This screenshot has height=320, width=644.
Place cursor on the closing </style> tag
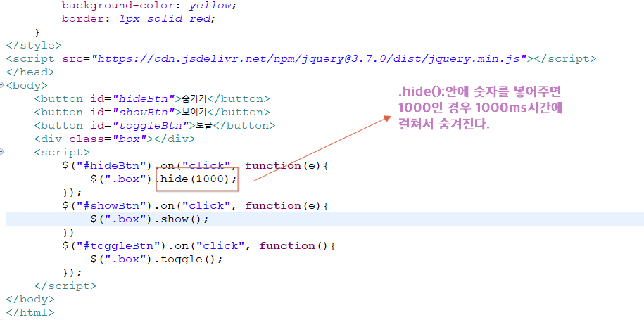click(34, 46)
